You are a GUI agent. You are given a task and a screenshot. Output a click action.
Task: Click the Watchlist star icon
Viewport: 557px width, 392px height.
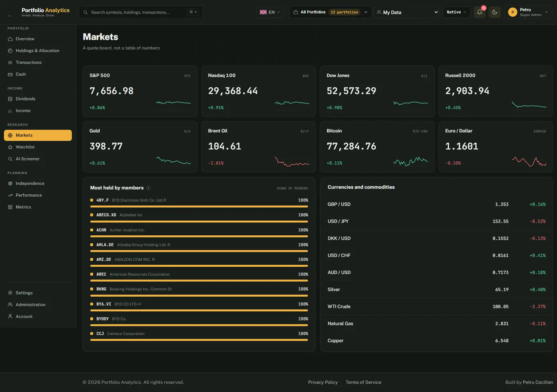[10, 147]
